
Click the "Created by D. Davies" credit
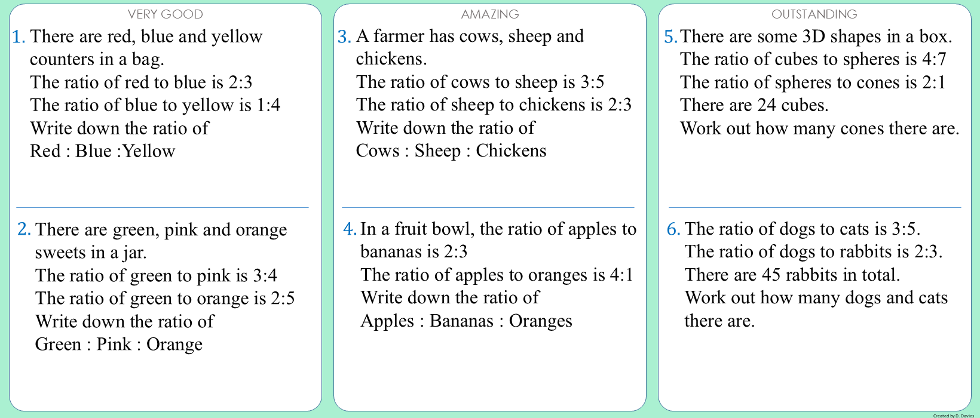953,415
